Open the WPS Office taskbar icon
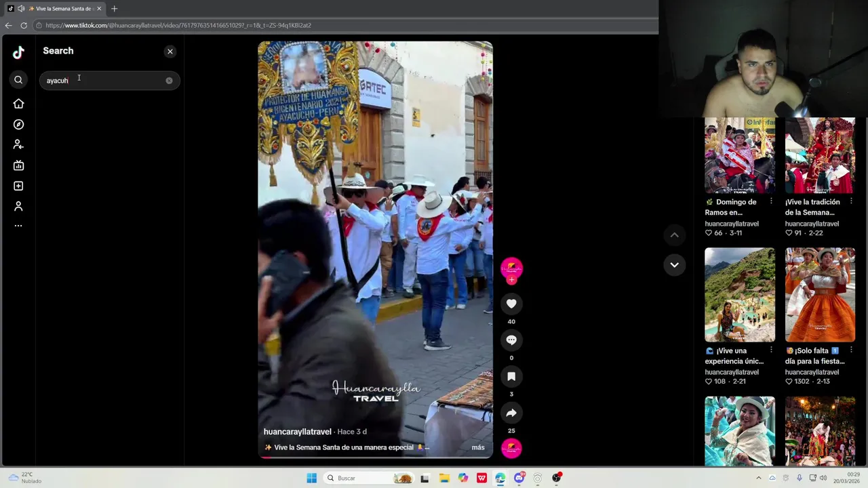This screenshot has width=868, height=488. 481,478
